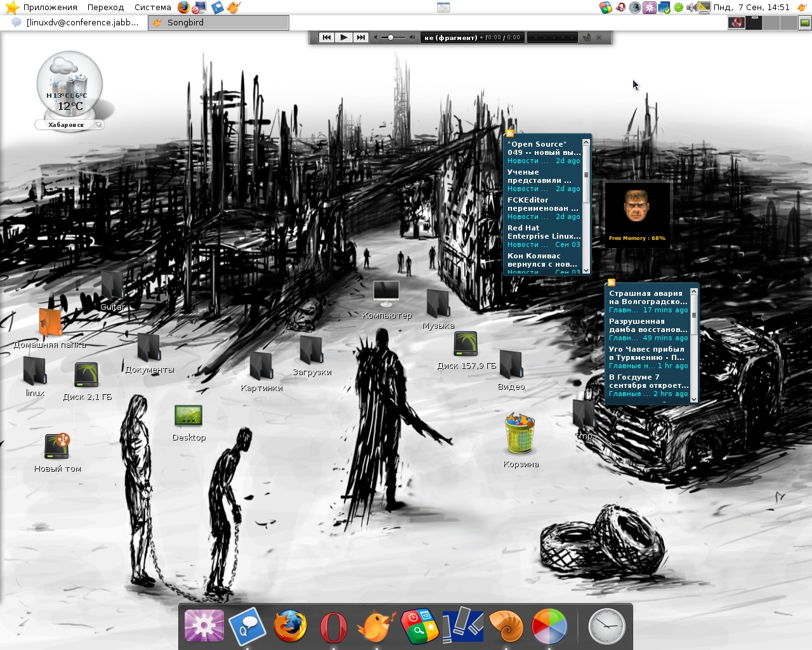Viewport: 812px width, 650px height.
Task: Switch to the Songbird taskbar window
Action: (218, 22)
